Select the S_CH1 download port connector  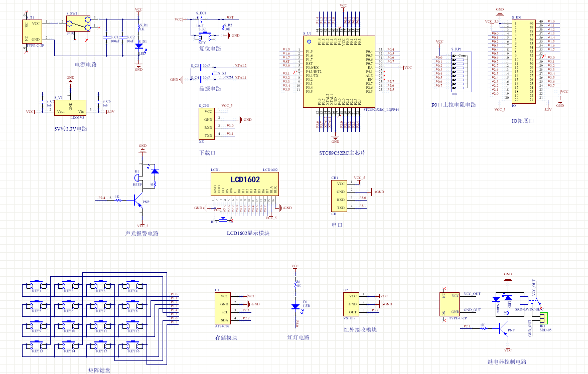[207, 124]
